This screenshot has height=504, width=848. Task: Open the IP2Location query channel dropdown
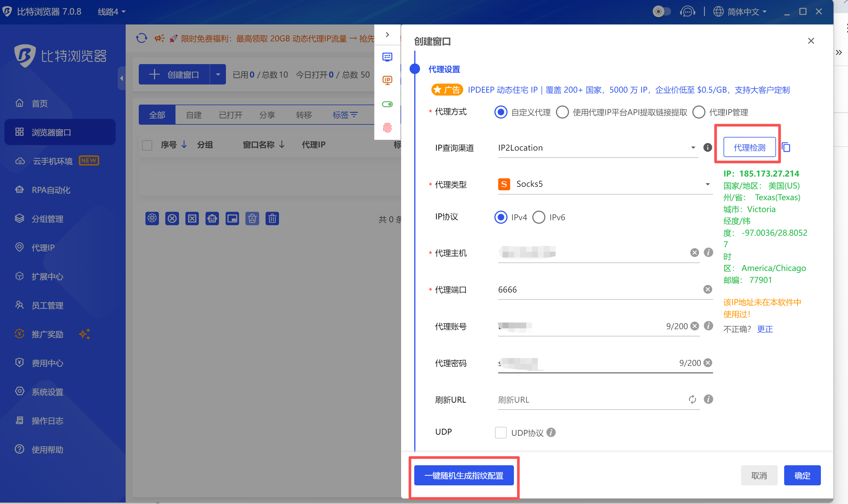598,148
